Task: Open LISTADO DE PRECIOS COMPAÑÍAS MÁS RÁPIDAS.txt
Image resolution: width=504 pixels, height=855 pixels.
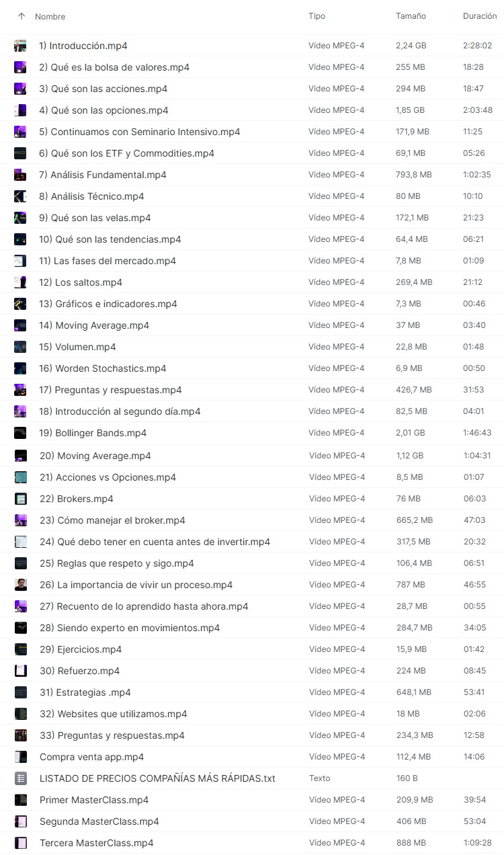Action: point(157,778)
